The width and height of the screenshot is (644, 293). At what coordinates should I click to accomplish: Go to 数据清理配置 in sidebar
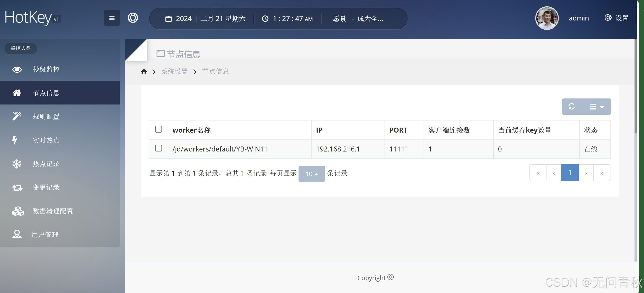[53, 211]
